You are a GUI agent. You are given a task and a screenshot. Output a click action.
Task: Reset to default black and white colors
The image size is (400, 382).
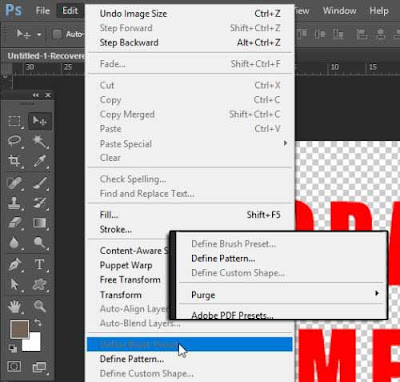[13, 349]
